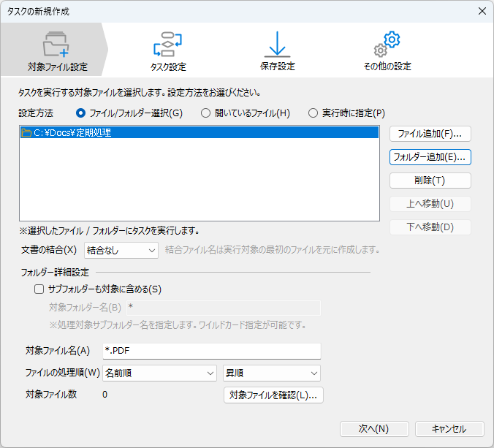
Task: Click the 対象フォルダー名(B) input field
Action: (x=224, y=308)
